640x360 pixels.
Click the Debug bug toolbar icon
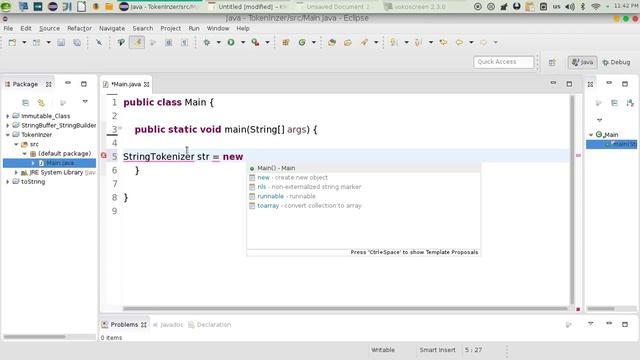(207, 42)
